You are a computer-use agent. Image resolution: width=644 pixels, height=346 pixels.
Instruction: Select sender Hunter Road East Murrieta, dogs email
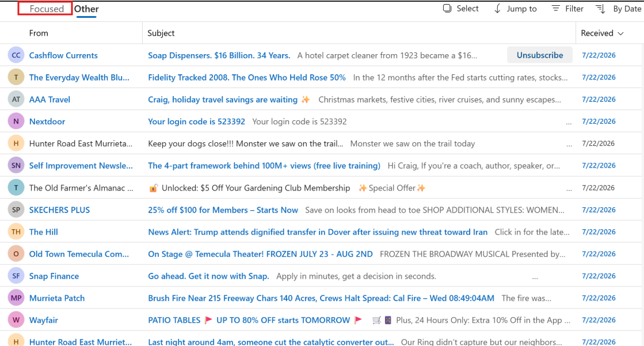tap(81, 143)
